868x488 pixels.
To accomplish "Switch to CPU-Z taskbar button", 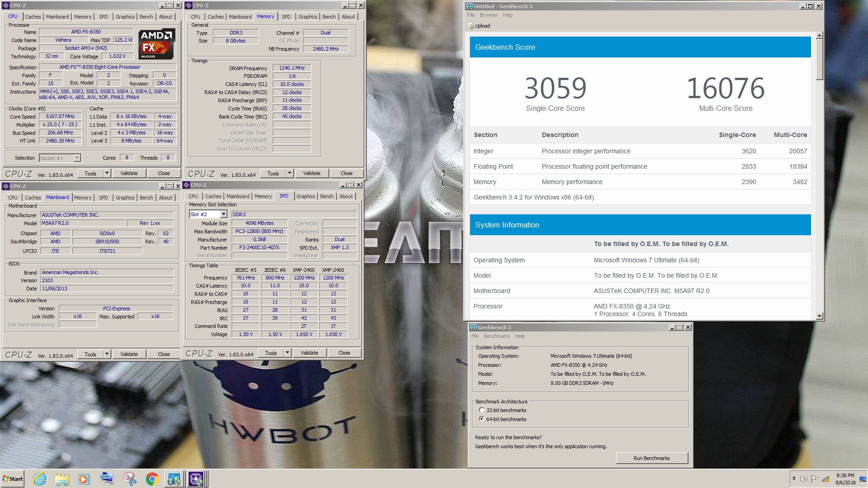I will click(x=197, y=479).
